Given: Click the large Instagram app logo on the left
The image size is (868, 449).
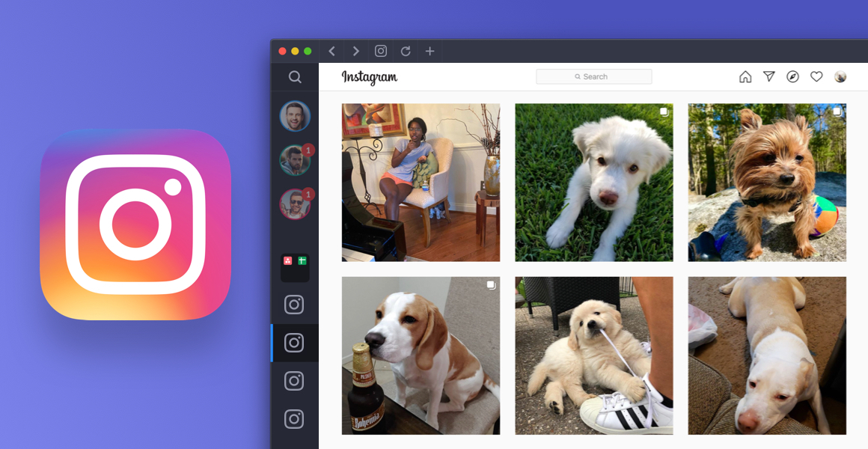Looking at the screenshot, I should tap(135, 224).
